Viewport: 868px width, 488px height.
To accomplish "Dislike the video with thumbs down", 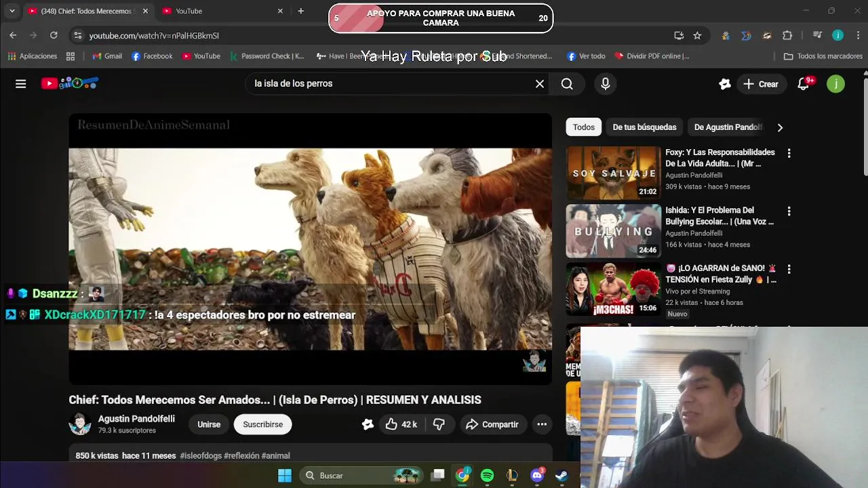I will [x=439, y=424].
